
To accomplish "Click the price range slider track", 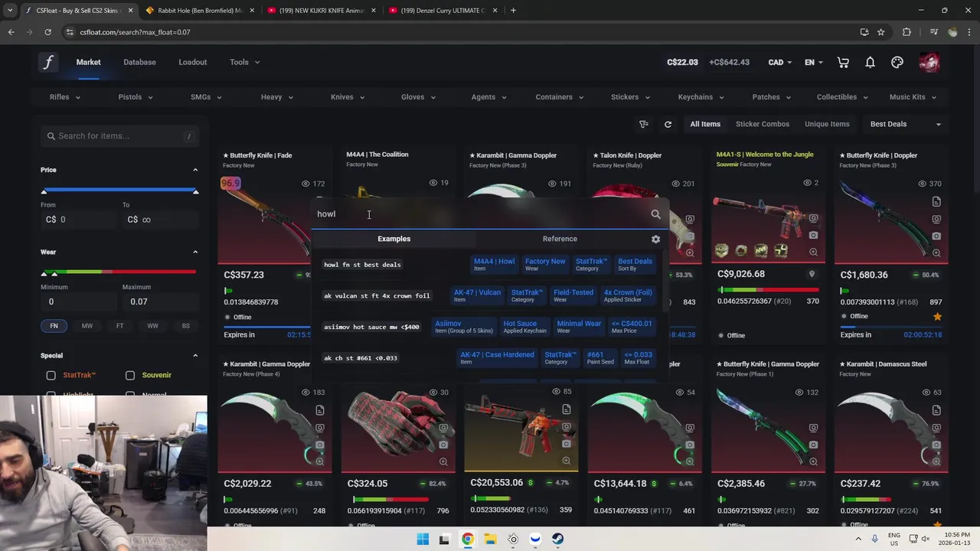I will click(x=119, y=190).
